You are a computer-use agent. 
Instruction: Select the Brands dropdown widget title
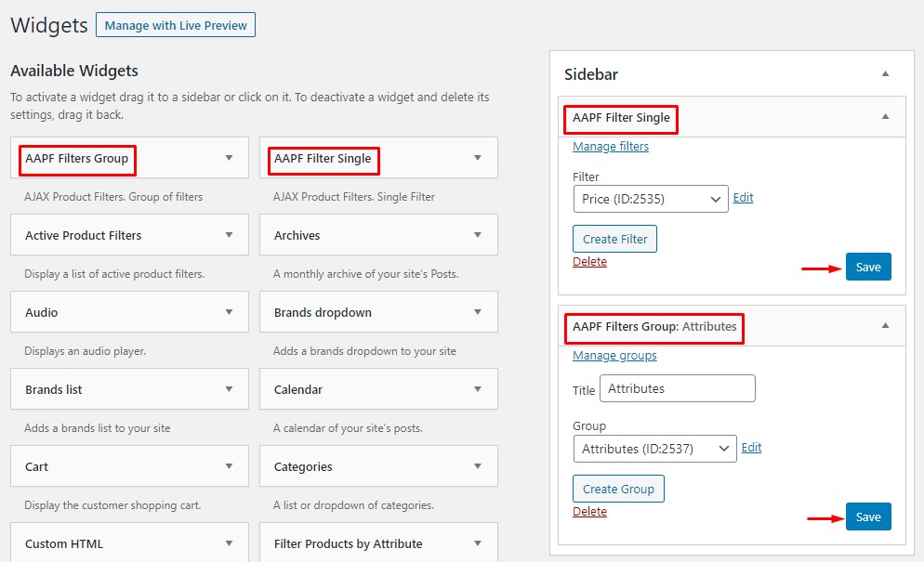click(323, 312)
